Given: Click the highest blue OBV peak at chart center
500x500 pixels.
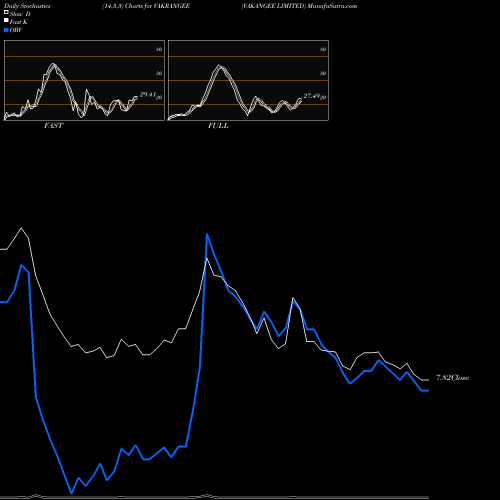Looking at the screenshot, I should click(207, 235).
